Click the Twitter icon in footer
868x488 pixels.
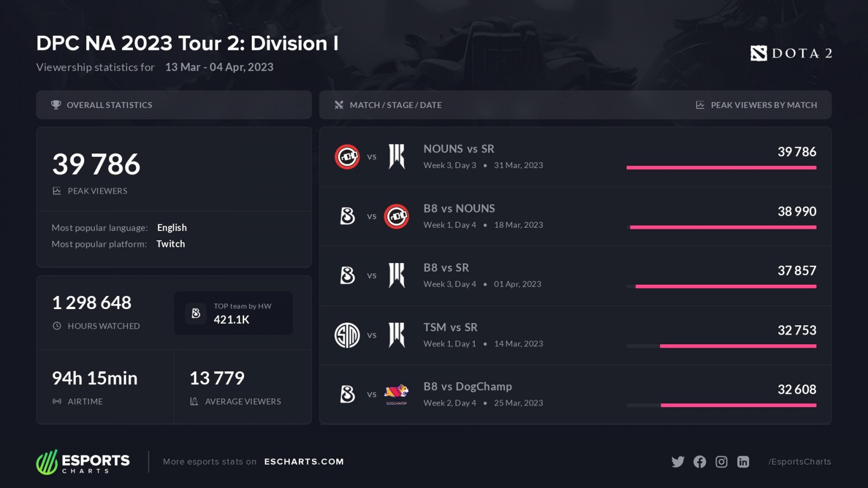[x=678, y=461]
